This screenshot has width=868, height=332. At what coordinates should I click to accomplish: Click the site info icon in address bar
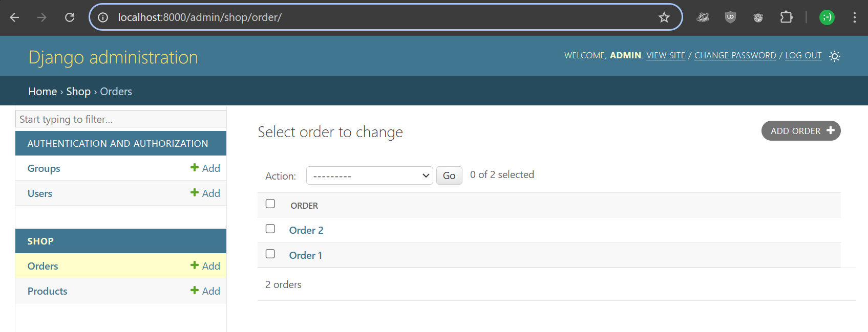(x=103, y=17)
